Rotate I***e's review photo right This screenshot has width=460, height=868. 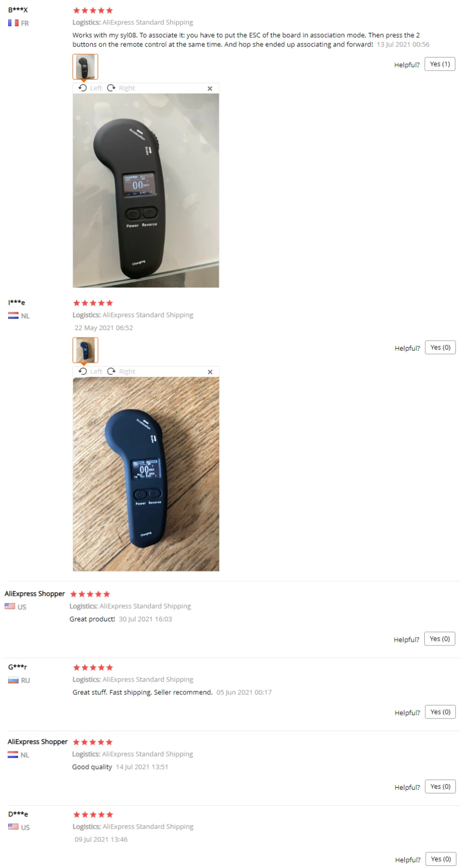pyautogui.click(x=121, y=371)
